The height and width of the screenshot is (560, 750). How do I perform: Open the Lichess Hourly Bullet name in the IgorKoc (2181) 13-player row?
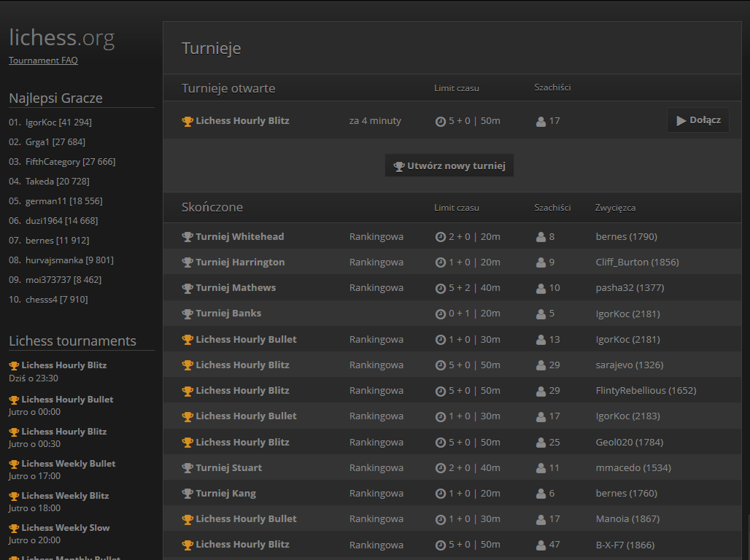(246, 339)
